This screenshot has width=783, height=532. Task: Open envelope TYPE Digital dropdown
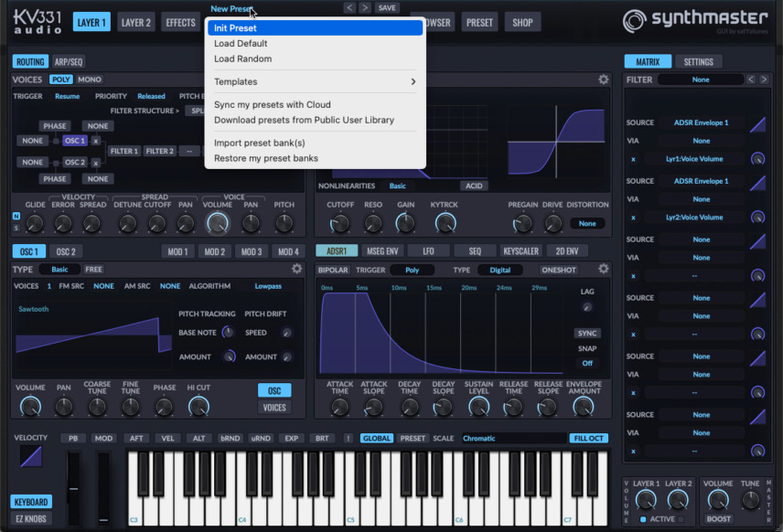499,270
